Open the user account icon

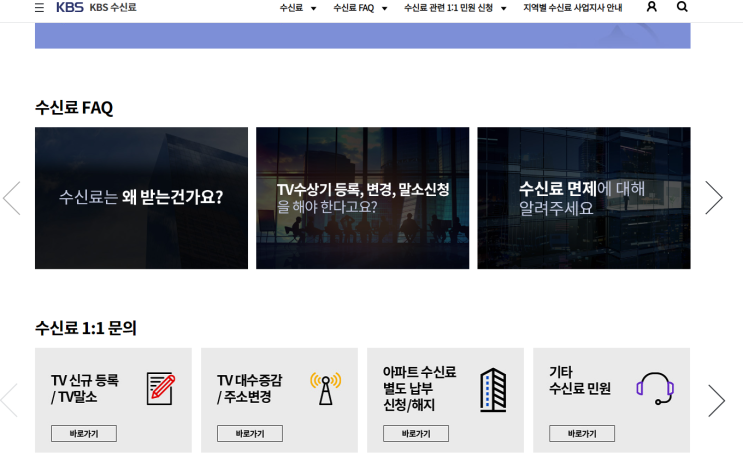tap(652, 7)
